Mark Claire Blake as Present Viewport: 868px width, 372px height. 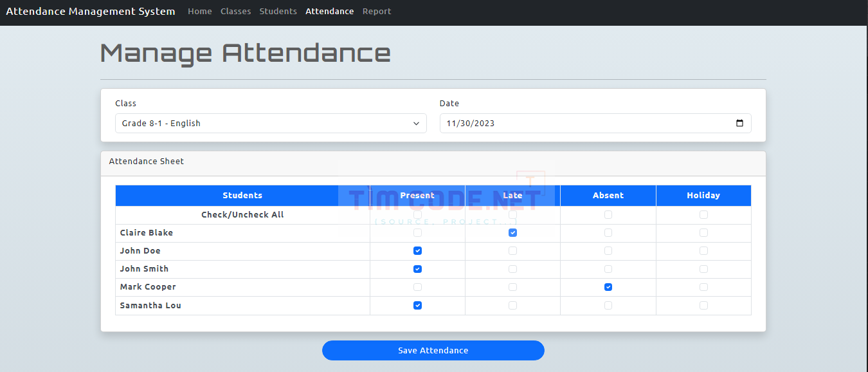point(418,233)
